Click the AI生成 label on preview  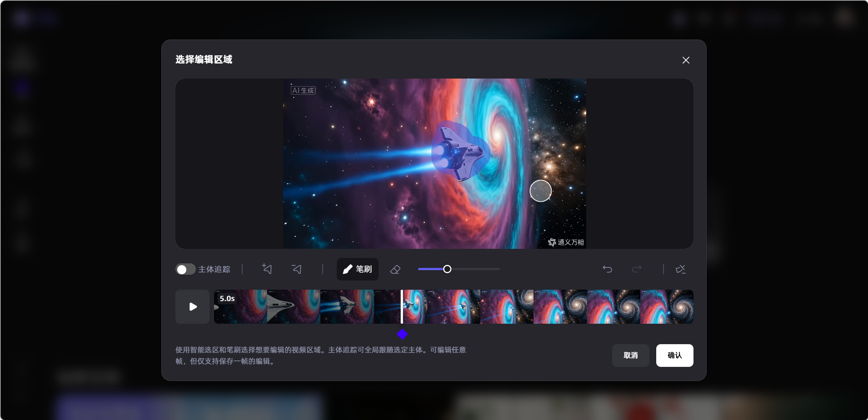303,90
